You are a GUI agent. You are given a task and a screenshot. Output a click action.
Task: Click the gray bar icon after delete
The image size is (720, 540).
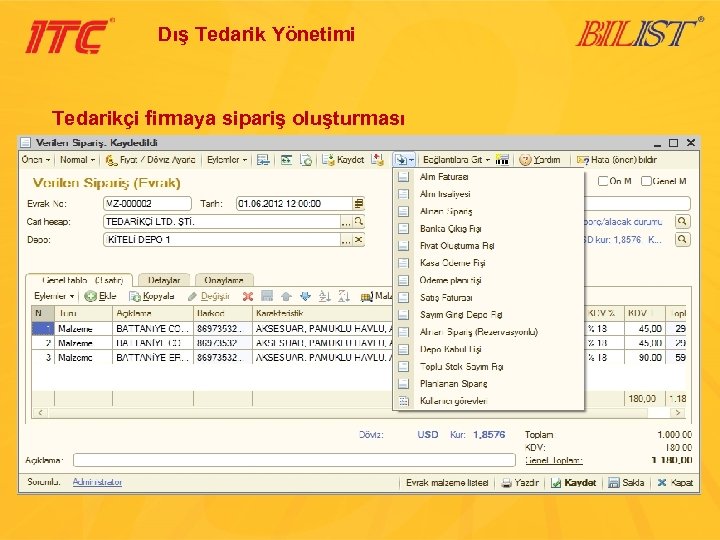pos(267,296)
